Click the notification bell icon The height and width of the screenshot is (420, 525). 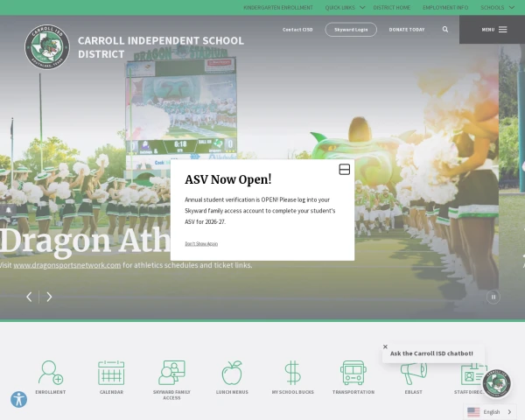(9, 210)
